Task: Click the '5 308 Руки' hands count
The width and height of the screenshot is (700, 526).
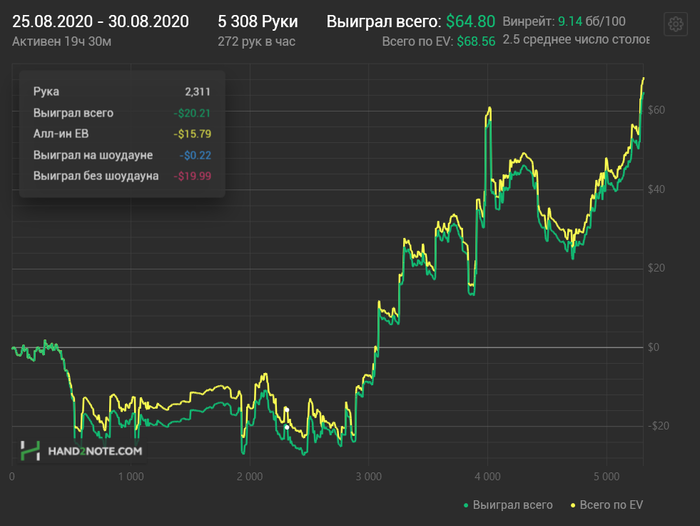Action: coord(258,21)
